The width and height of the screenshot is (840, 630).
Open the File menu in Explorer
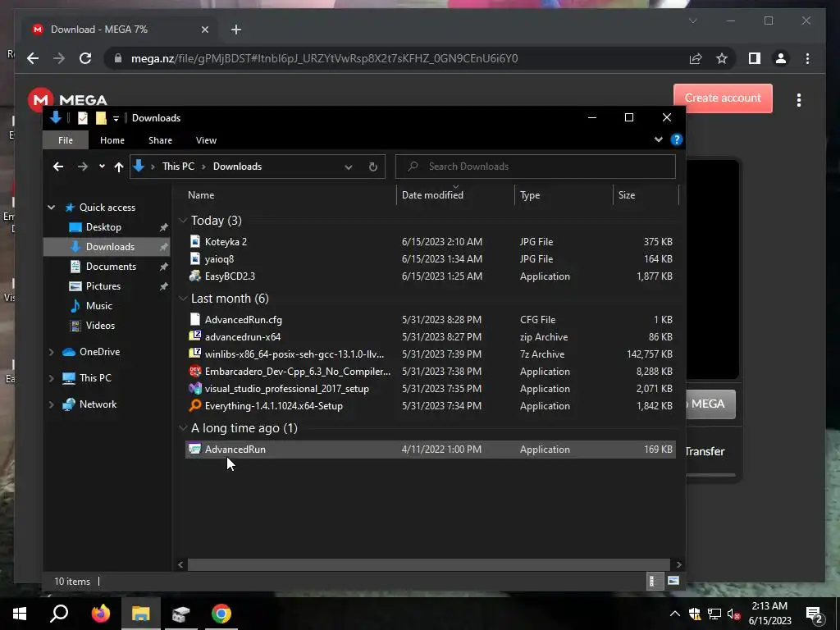tap(66, 140)
